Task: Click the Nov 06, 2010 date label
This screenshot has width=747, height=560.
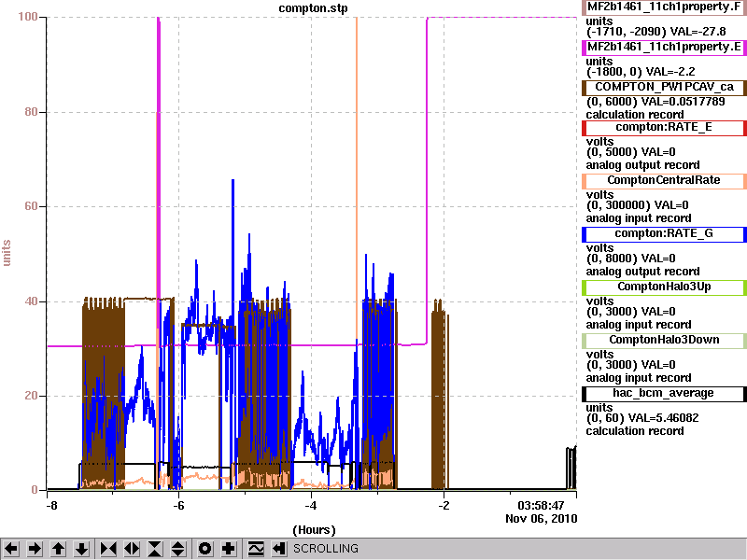Action: (x=542, y=519)
